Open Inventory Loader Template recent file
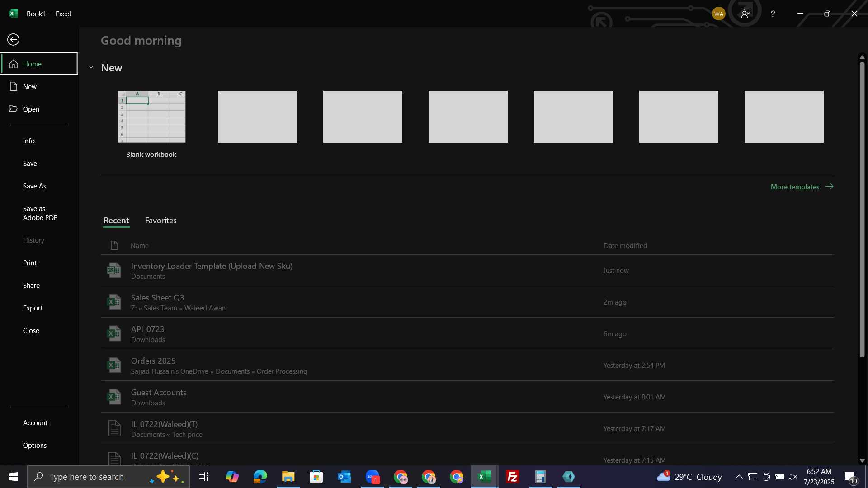The height and width of the screenshot is (488, 868). [467, 270]
